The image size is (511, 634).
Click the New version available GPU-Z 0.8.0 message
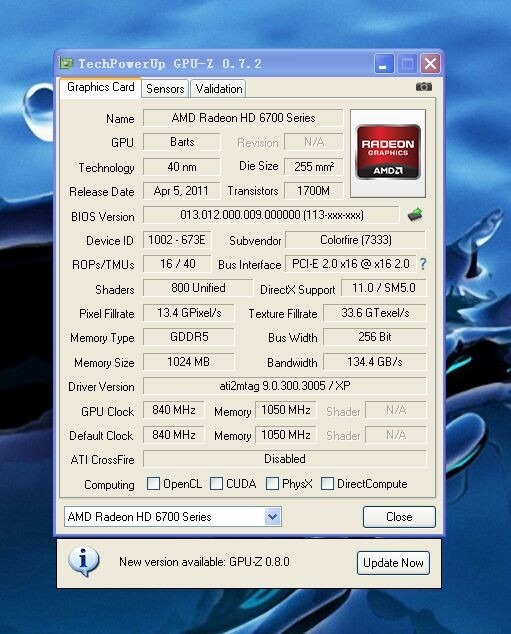coord(204,562)
